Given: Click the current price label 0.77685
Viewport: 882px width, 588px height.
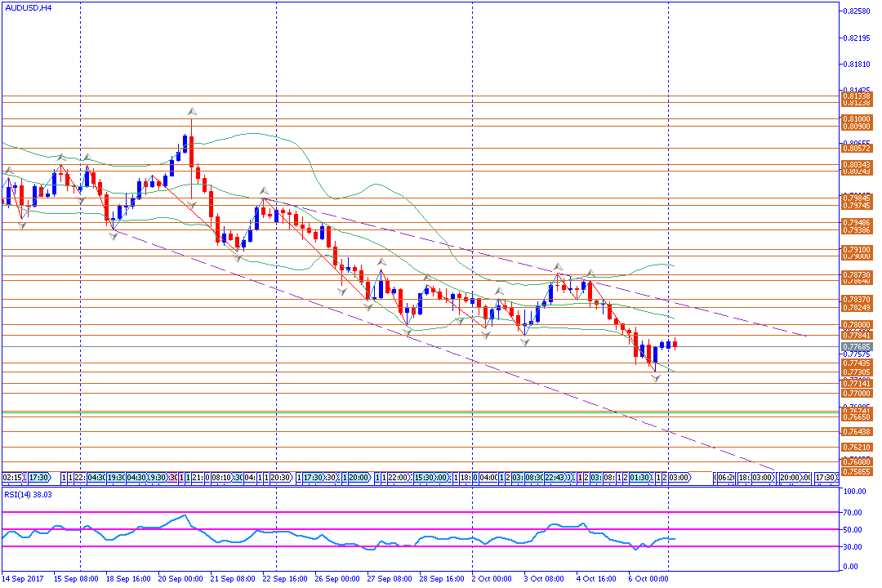Looking at the screenshot, I should point(856,347).
